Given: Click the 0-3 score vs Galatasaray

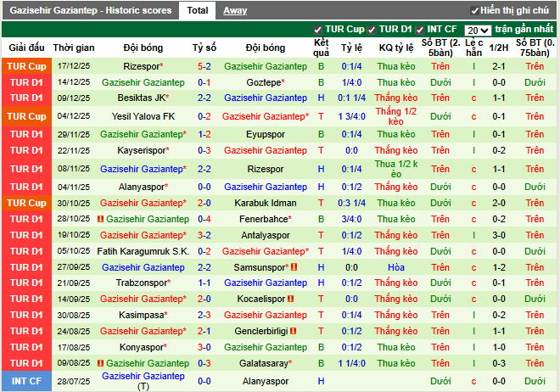Looking at the screenshot, I should tap(204, 363).
